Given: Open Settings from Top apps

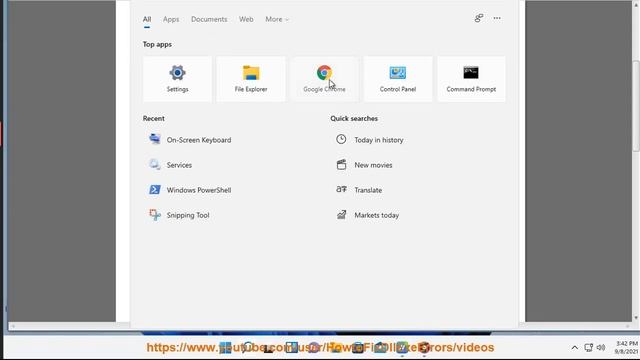Looking at the screenshot, I should click(177, 79).
